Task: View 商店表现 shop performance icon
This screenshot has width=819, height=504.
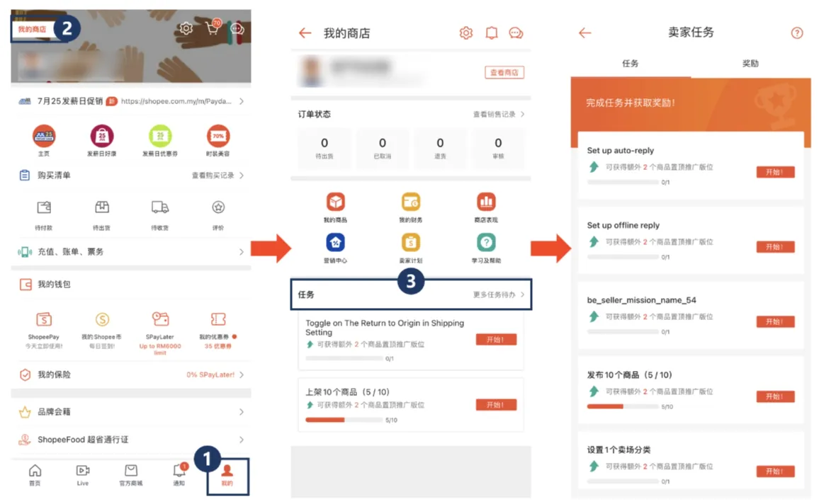Action: click(485, 202)
